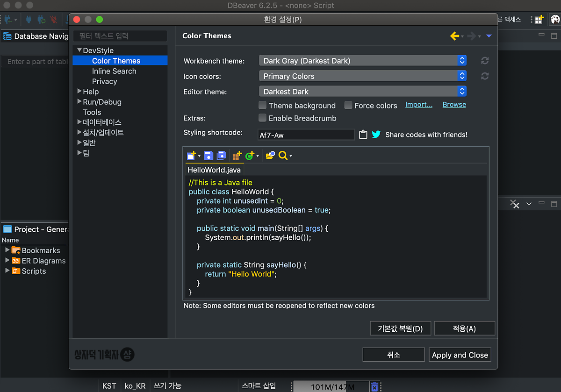This screenshot has height=392, width=561.
Task: Click the magnifier search icon in preview toolbar
Action: (283, 156)
